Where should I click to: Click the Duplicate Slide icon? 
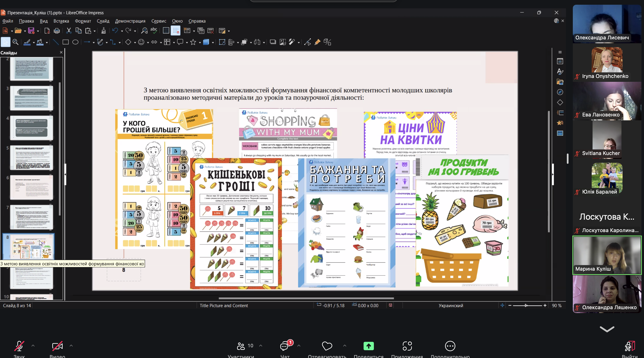pyautogui.click(x=201, y=31)
